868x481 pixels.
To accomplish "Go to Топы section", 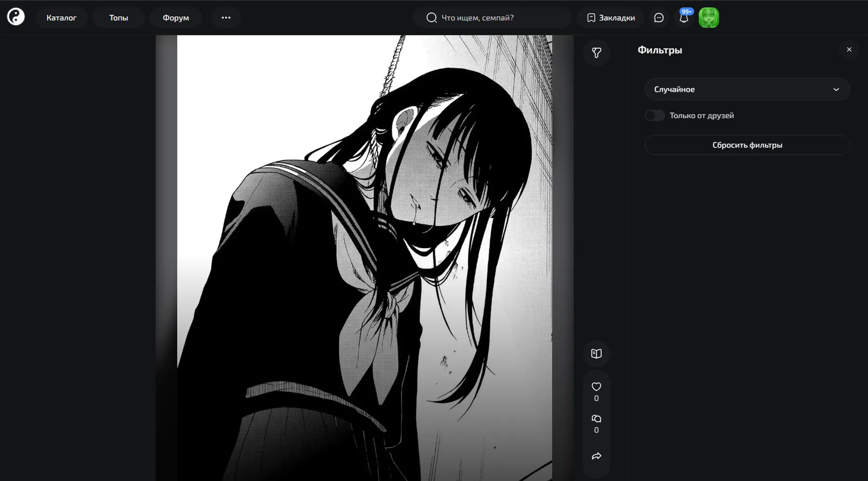I will 118,18.
